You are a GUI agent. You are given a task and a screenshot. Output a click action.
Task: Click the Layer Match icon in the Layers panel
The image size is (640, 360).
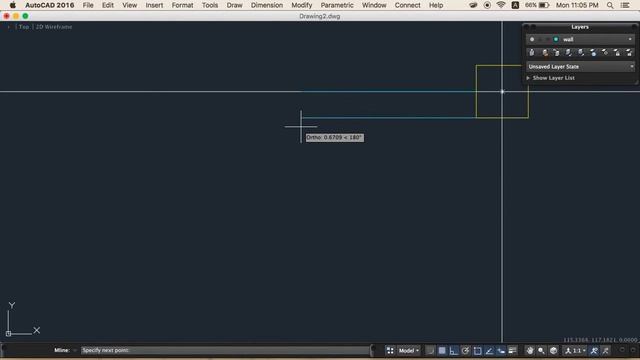click(x=545, y=53)
